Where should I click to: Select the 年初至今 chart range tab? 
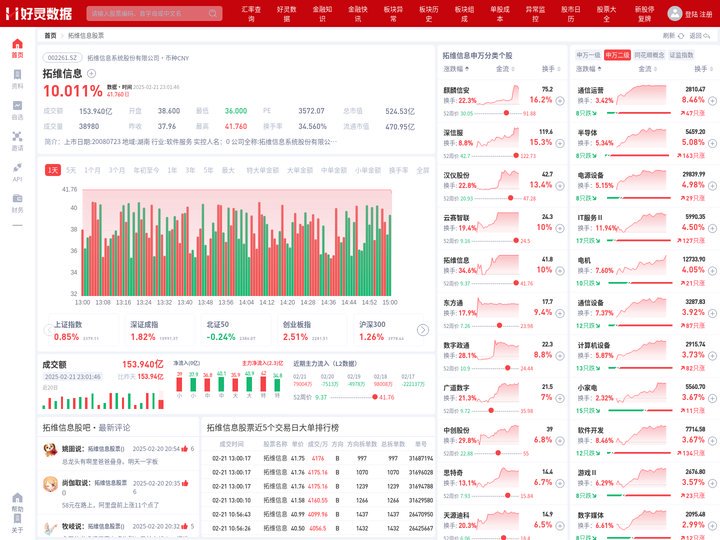coord(146,170)
